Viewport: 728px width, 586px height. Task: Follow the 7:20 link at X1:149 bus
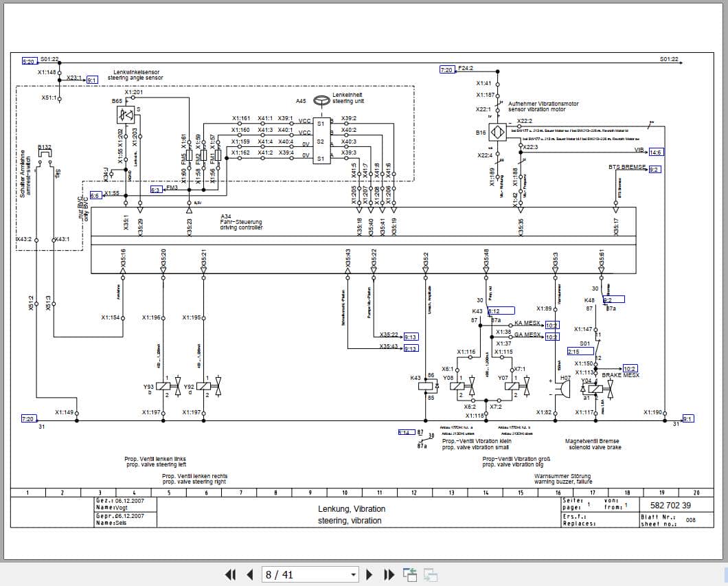[x=29, y=418]
